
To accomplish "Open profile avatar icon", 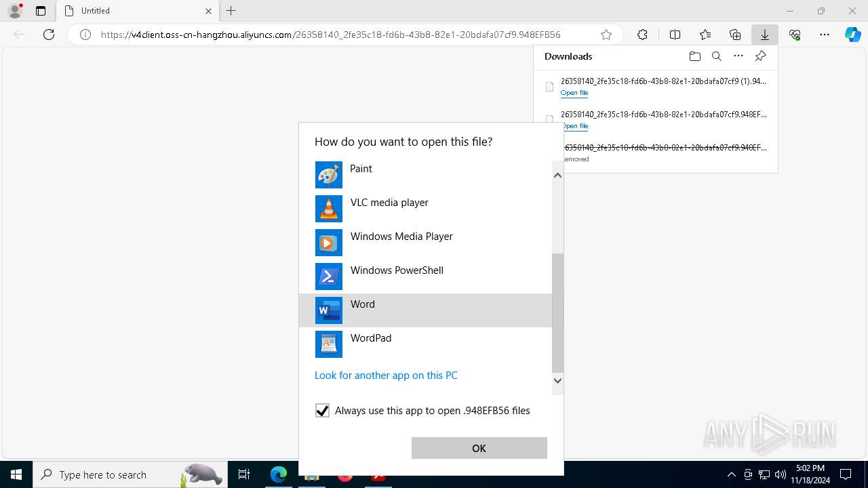I will tap(15, 11).
